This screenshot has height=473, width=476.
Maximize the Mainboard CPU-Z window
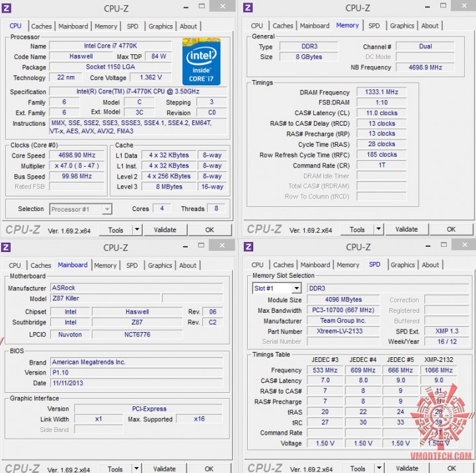click(201, 245)
